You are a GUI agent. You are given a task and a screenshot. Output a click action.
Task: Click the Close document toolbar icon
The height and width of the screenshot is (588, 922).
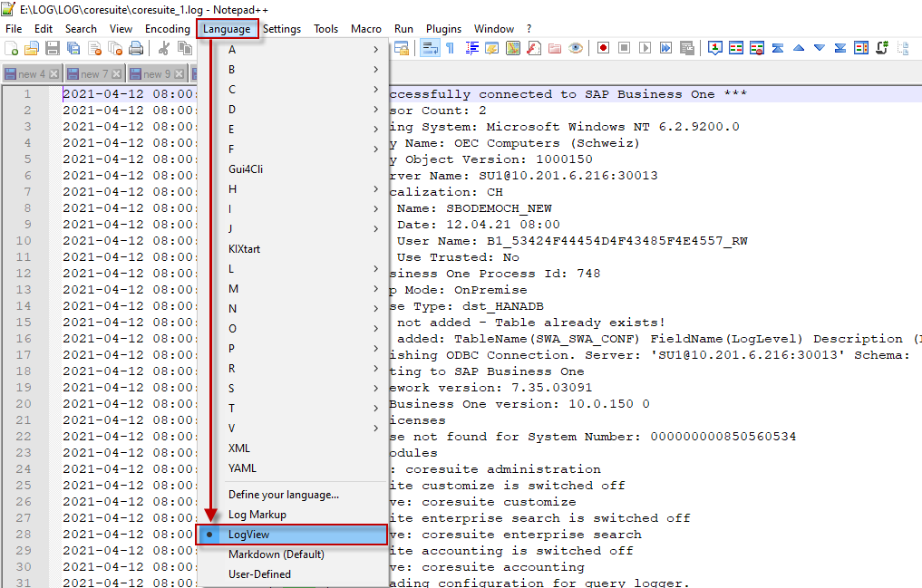[94, 48]
